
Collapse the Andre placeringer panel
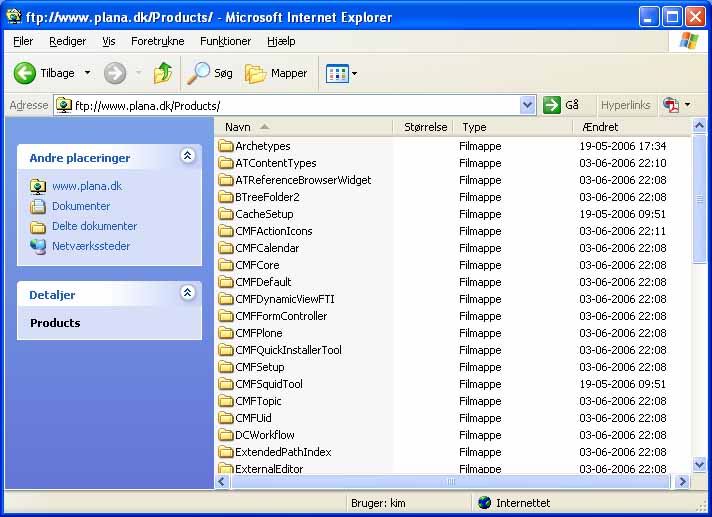pyautogui.click(x=187, y=156)
